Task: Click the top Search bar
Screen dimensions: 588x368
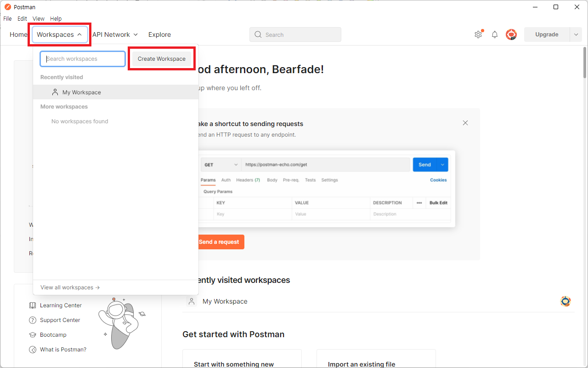Action: (x=295, y=34)
